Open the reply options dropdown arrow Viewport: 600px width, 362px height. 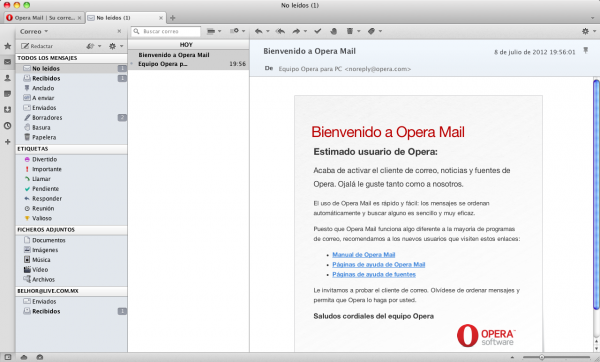pos(267,31)
